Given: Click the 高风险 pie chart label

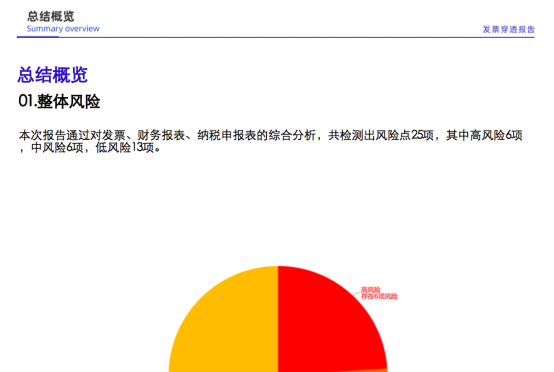Looking at the screenshot, I should pyautogui.click(x=370, y=290).
